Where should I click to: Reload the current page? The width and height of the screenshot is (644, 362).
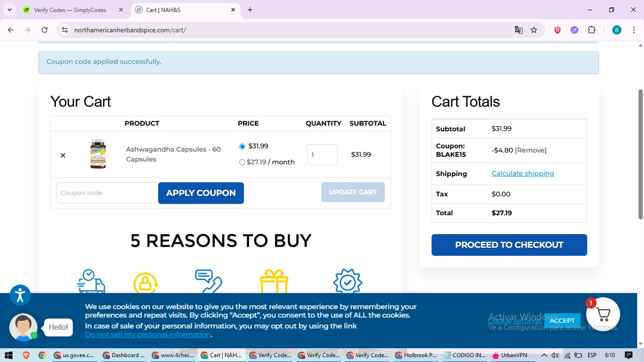pos(45,30)
